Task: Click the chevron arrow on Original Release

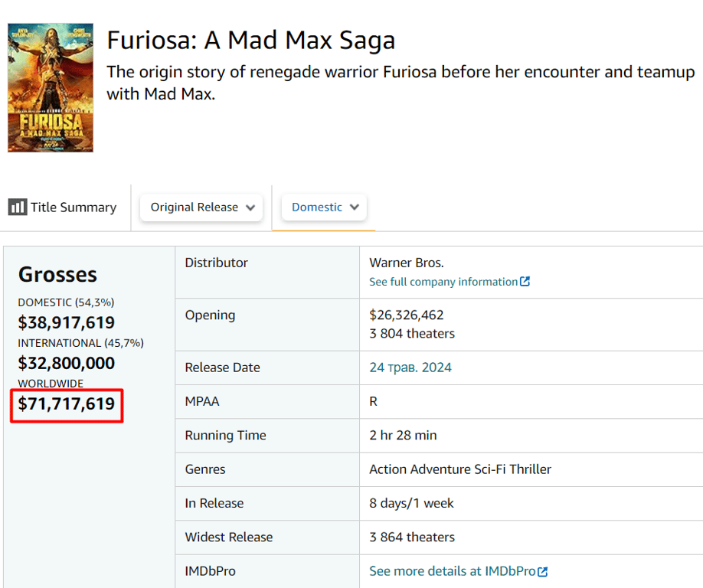Action: 250,207
